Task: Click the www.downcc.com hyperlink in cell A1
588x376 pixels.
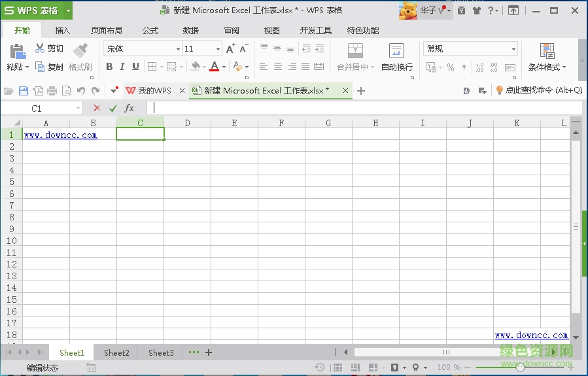Action: (x=60, y=135)
